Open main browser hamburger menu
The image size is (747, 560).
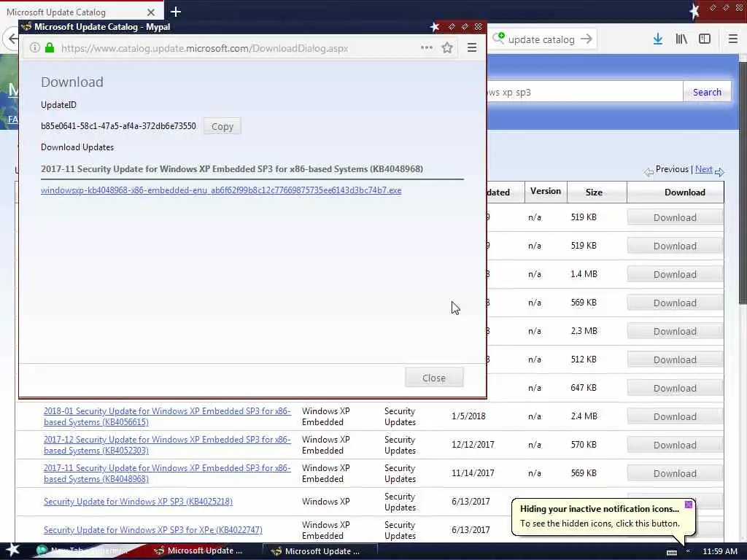coord(733,39)
